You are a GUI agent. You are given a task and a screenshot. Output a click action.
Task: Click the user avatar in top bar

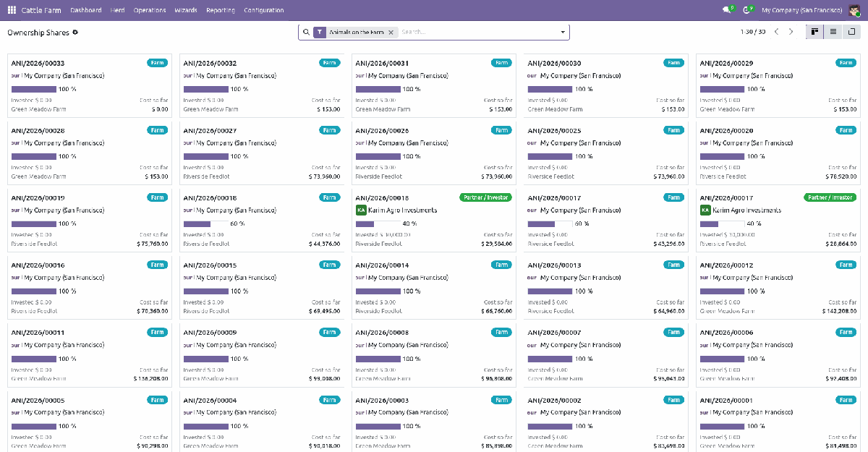click(x=854, y=10)
